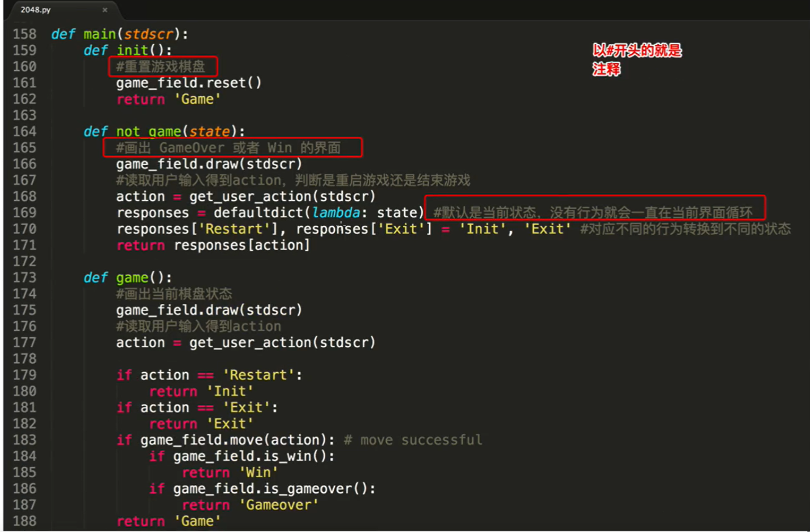This screenshot has height=532, width=810.
Task: Click the 'def not_game(state):' definition
Action: click(164, 131)
